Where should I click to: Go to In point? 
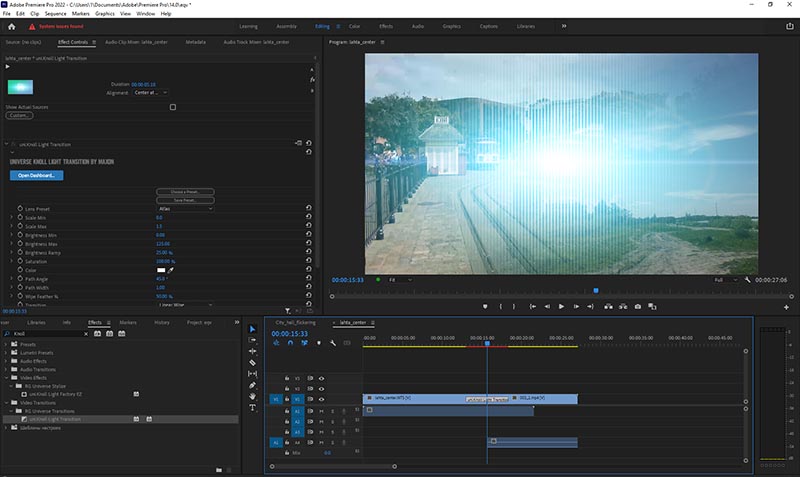click(x=533, y=307)
